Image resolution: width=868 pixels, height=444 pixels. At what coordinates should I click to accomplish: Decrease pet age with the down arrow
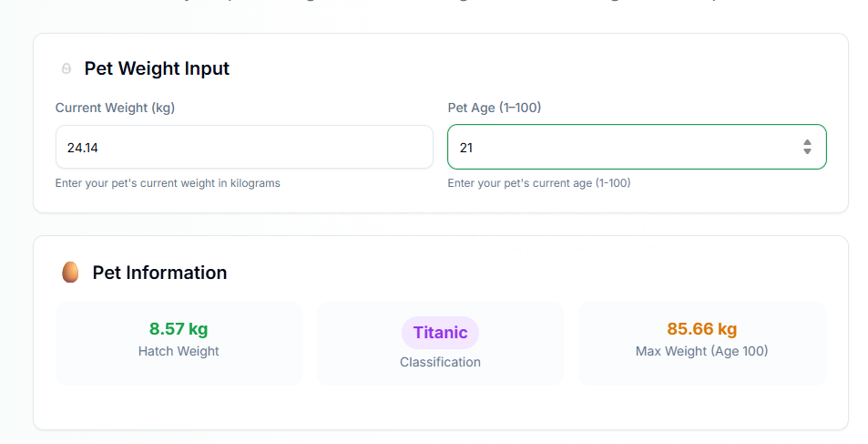(x=807, y=150)
